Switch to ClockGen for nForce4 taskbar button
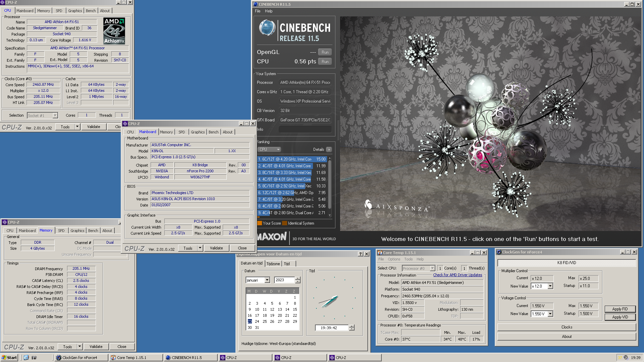 [81, 358]
